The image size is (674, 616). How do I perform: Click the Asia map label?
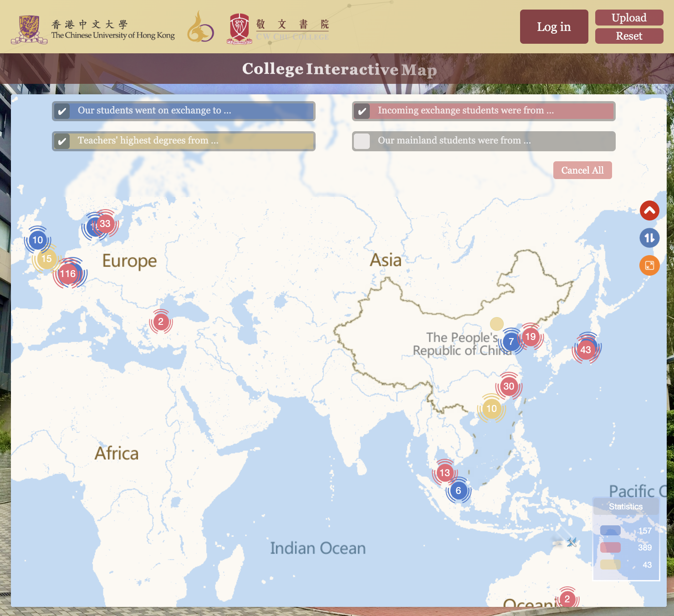(x=386, y=260)
